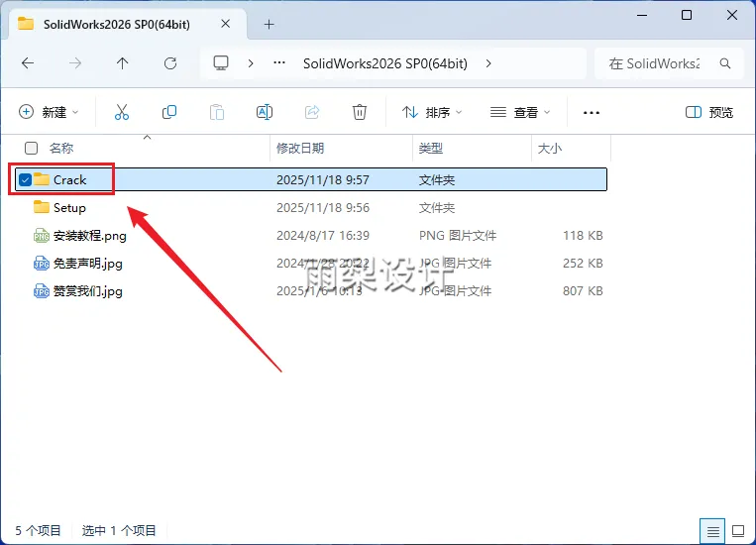Open the See more toolbar options
Viewport: 756px width, 545px height.
click(x=592, y=113)
